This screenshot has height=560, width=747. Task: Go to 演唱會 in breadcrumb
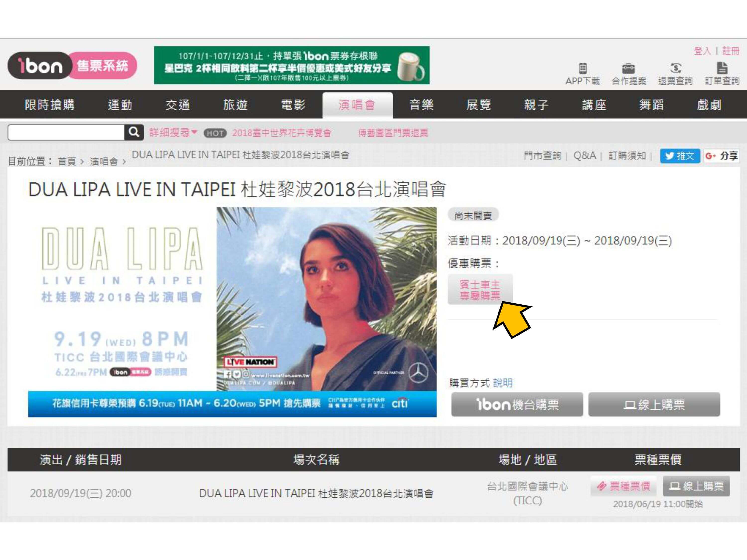point(104,161)
